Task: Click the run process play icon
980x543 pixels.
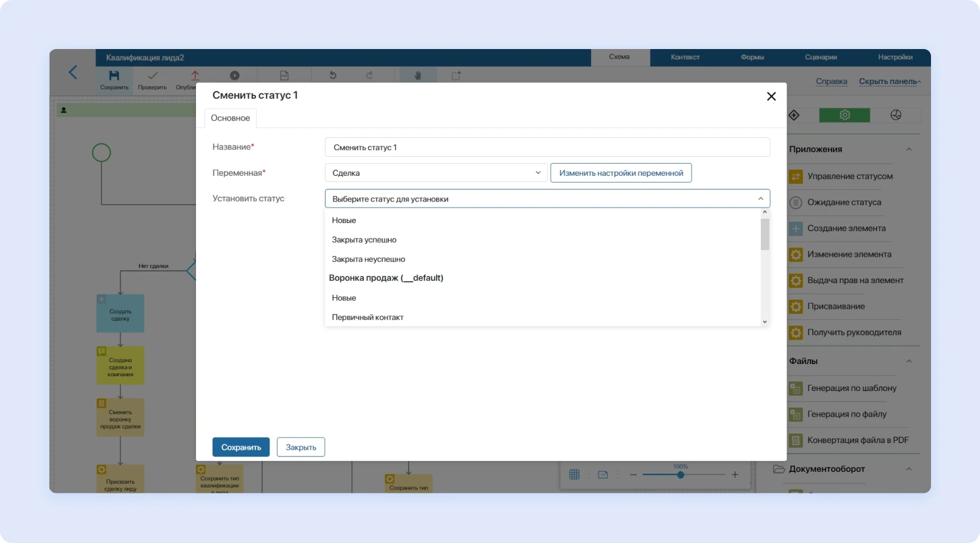Action: tap(235, 75)
